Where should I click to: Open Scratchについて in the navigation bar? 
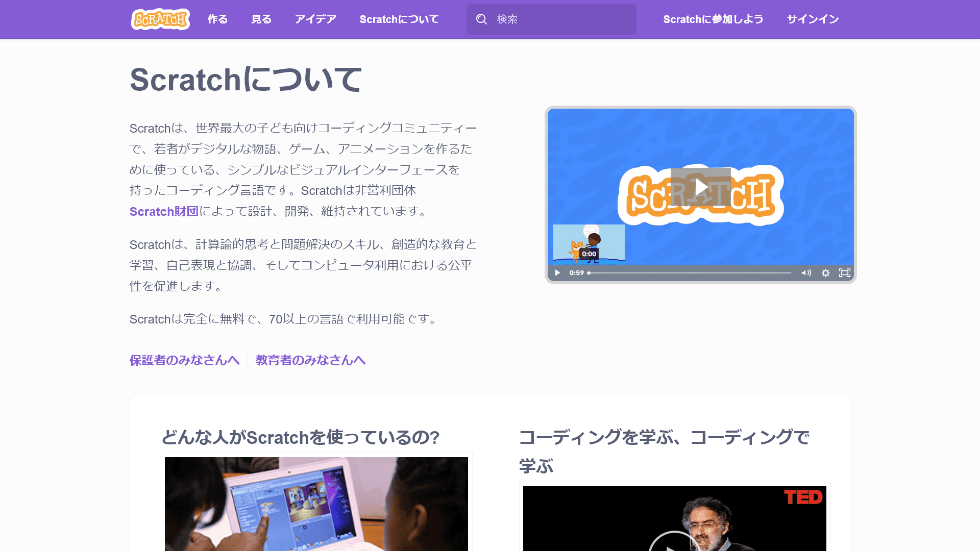point(399,19)
